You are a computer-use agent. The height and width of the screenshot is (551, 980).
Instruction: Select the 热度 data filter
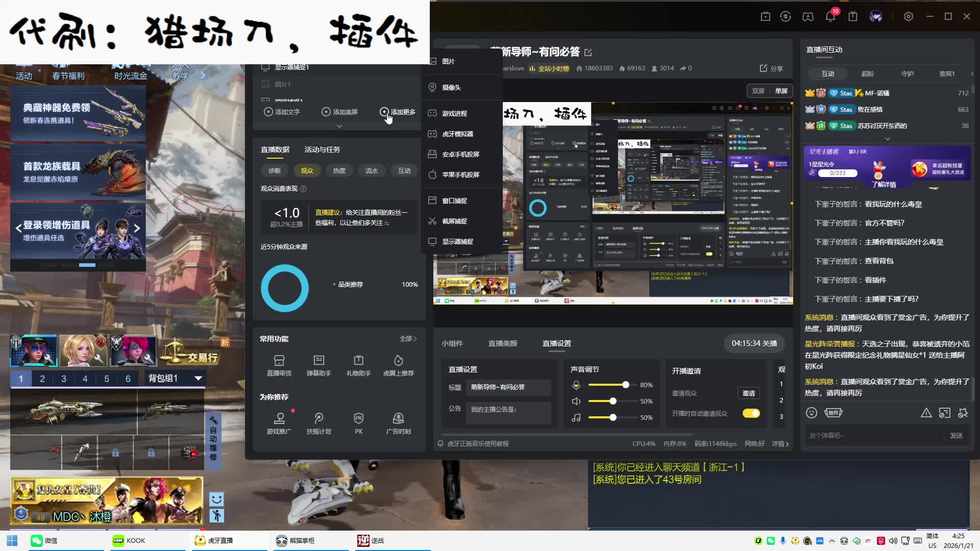(339, 170)
